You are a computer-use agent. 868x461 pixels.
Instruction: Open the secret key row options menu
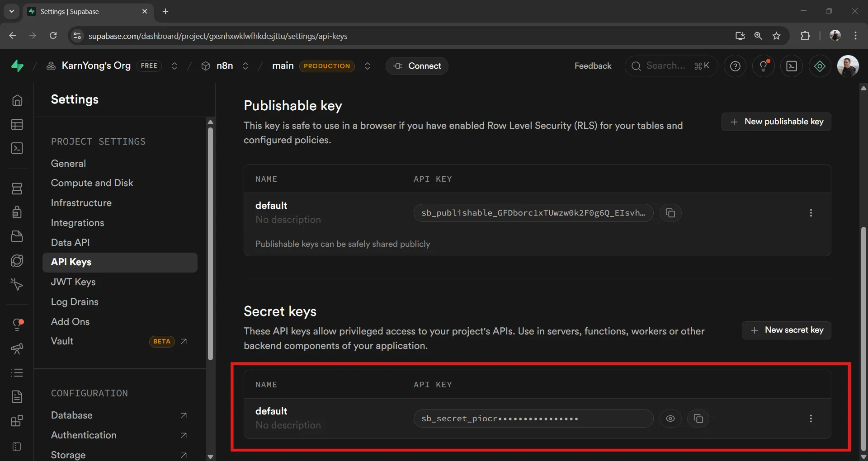tap(811, 419)
